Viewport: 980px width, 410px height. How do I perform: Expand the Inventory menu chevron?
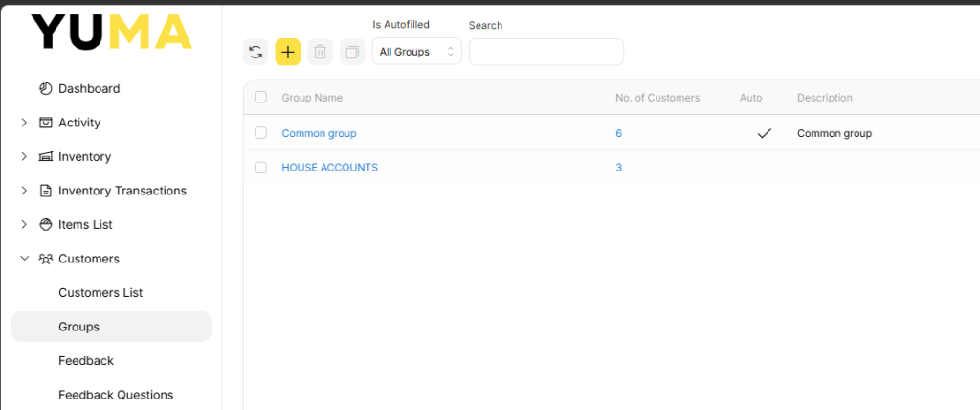(24, 156)
